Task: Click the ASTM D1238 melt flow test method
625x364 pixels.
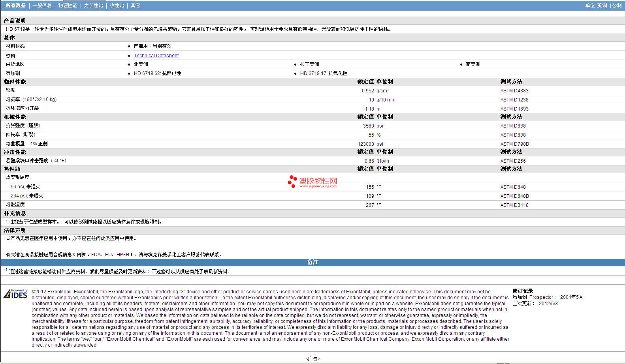Action: 514,100
